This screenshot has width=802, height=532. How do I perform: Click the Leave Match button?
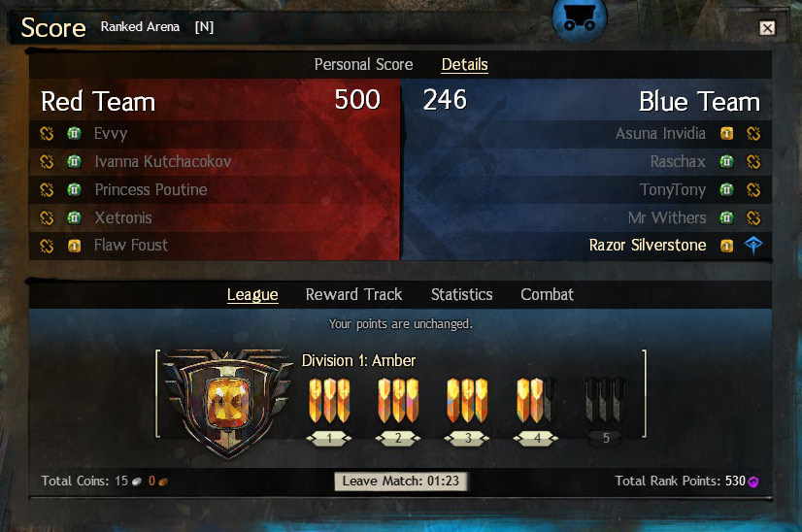click(400, 481)
